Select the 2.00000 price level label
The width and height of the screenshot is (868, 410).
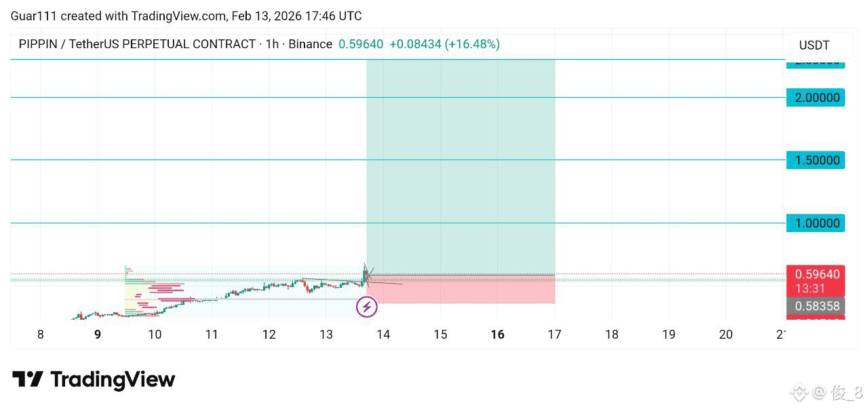815,98
